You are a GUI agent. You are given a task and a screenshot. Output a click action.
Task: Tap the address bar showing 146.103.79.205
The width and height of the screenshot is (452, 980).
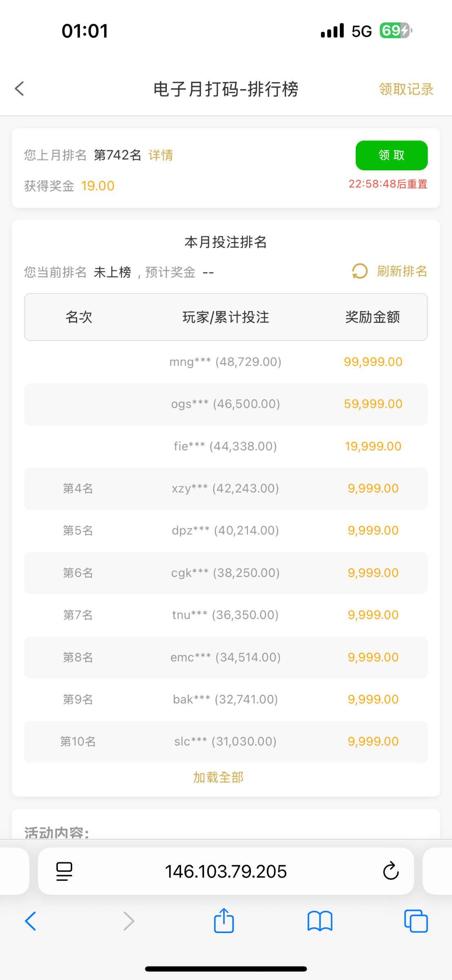pos(226,871)
